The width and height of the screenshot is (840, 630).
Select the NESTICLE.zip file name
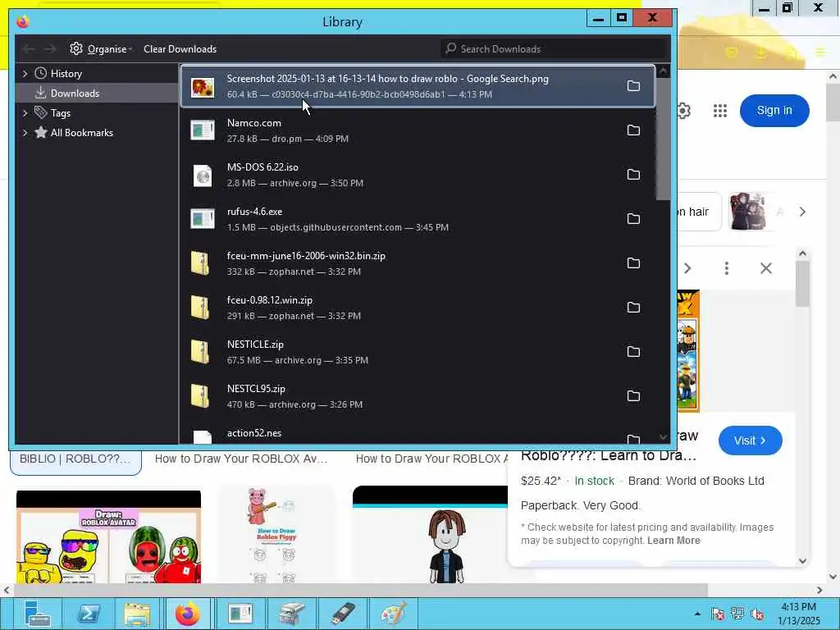coord(255,345)
